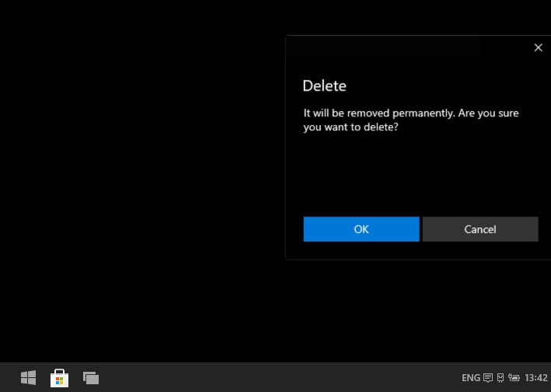
Task: Open Task View in the taskbar
Action: (91, 378)
